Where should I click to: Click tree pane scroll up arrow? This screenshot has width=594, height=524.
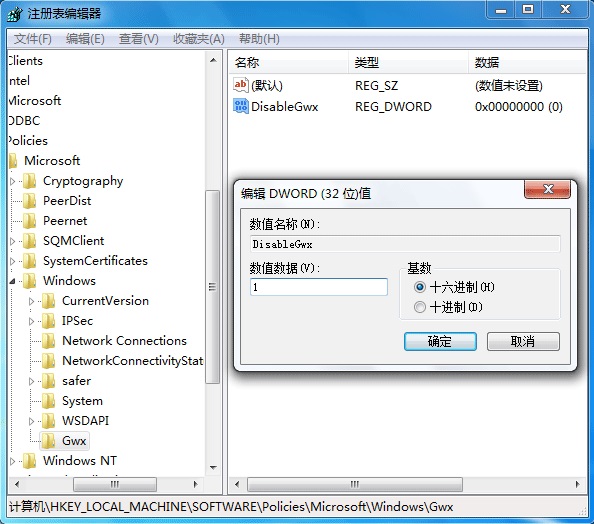213,60
